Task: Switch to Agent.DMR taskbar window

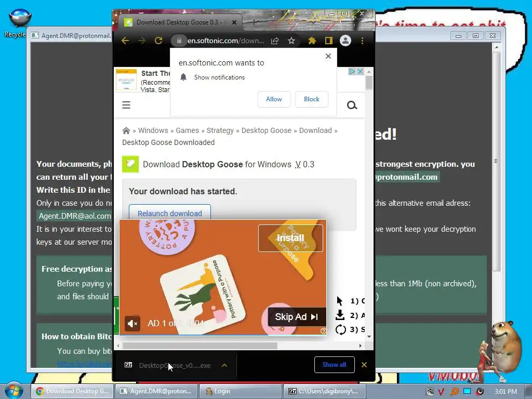Action: pyautogui.click(x=156, y=391)
